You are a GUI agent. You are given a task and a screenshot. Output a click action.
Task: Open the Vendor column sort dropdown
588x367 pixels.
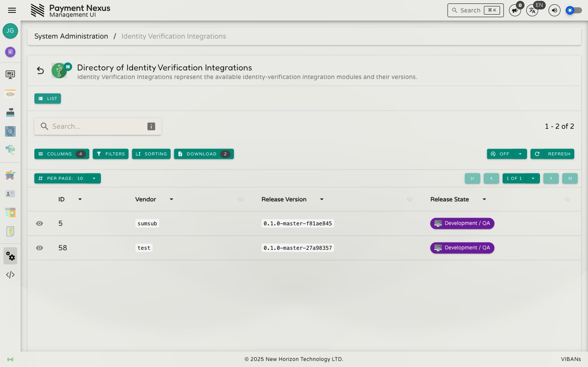tap(171, 199)
